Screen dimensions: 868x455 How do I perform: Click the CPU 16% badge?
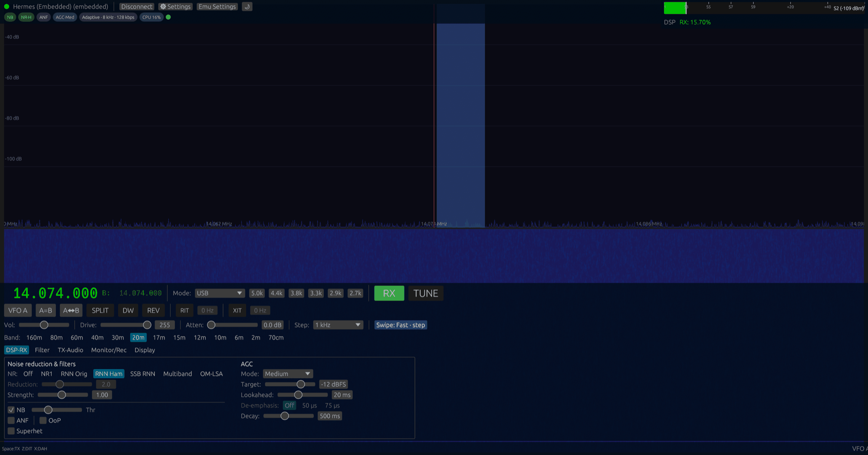pos(151,17)
